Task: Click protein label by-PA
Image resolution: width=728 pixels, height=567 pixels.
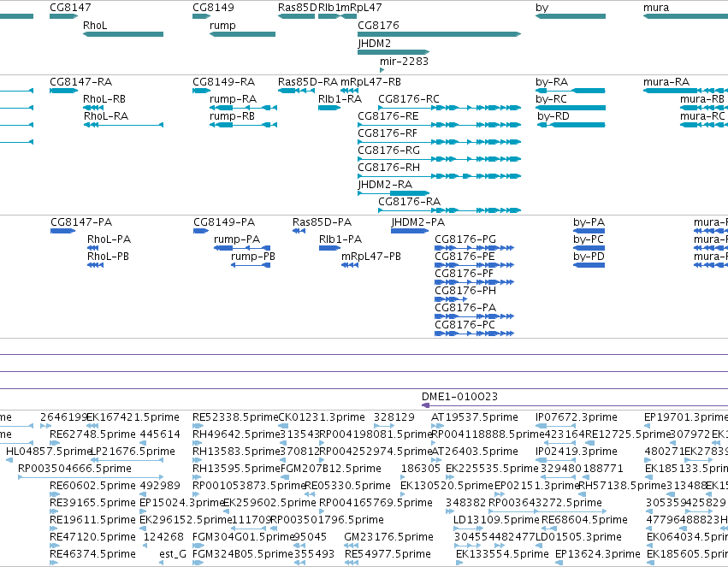Action: tap(589, 222)
